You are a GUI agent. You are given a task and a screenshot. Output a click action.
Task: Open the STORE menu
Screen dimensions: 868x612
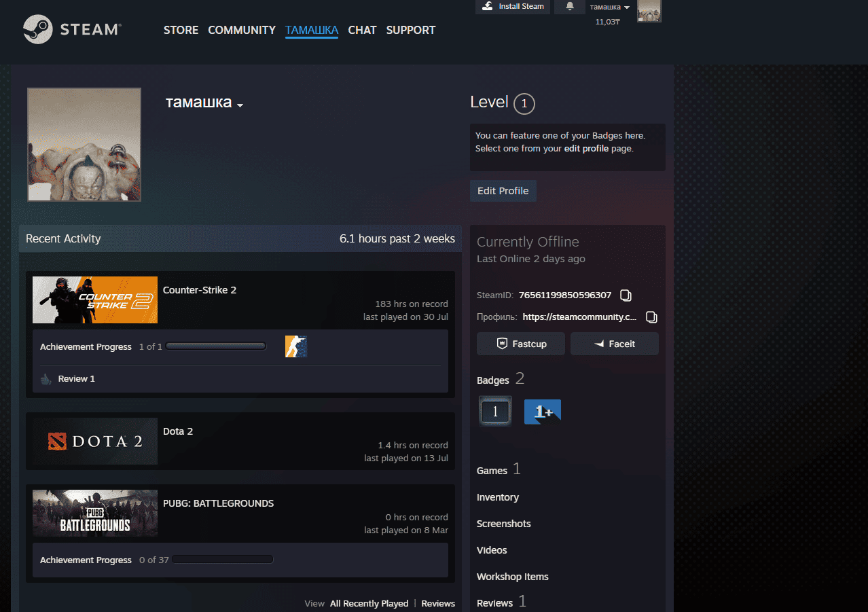181,30
